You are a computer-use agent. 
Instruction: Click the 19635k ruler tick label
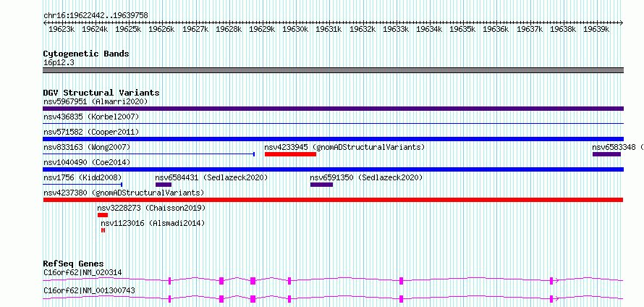pyautogui.click(x=462, y=29)
